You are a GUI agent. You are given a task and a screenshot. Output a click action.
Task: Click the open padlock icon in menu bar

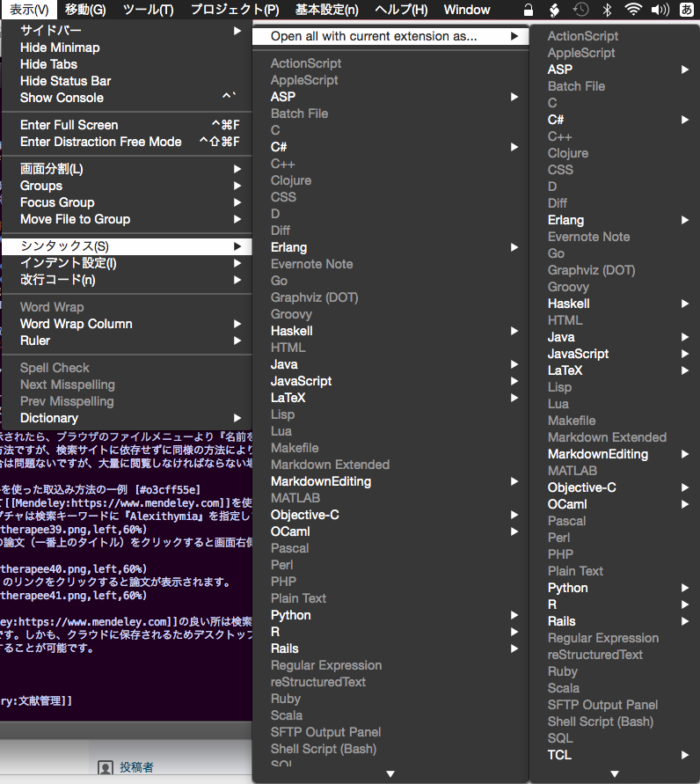(x=529, y=10)
